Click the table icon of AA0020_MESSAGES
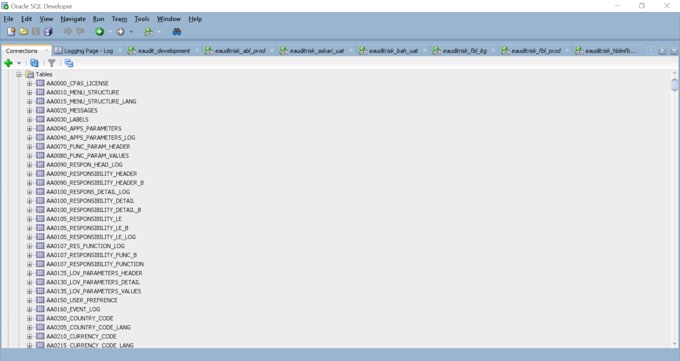Screen dimensions: 680x361 [x=40, y=110]
